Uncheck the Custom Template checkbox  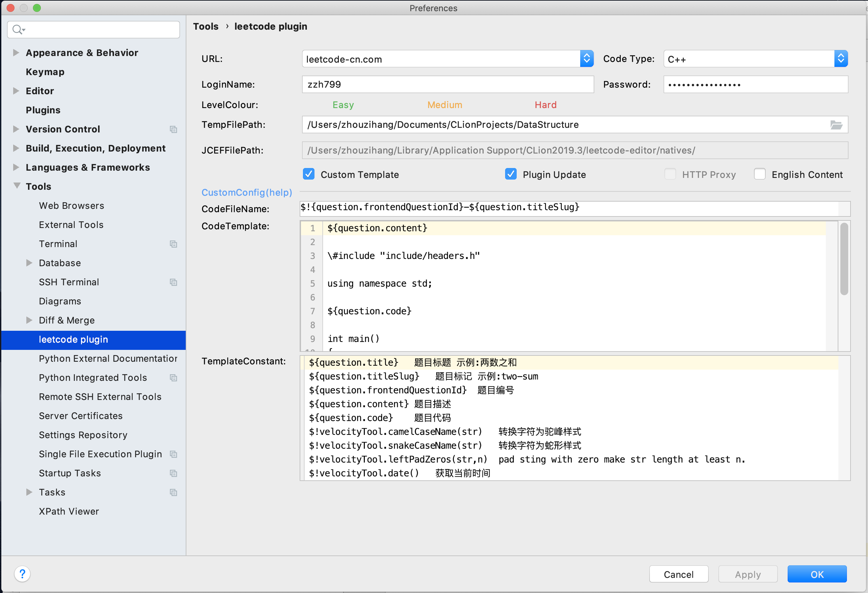[309, 174]
